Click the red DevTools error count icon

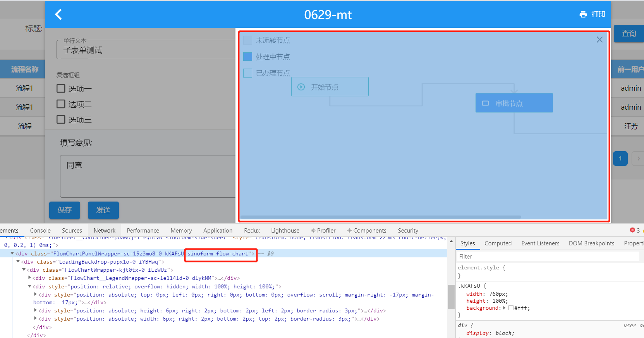click(x=632, y=230)
